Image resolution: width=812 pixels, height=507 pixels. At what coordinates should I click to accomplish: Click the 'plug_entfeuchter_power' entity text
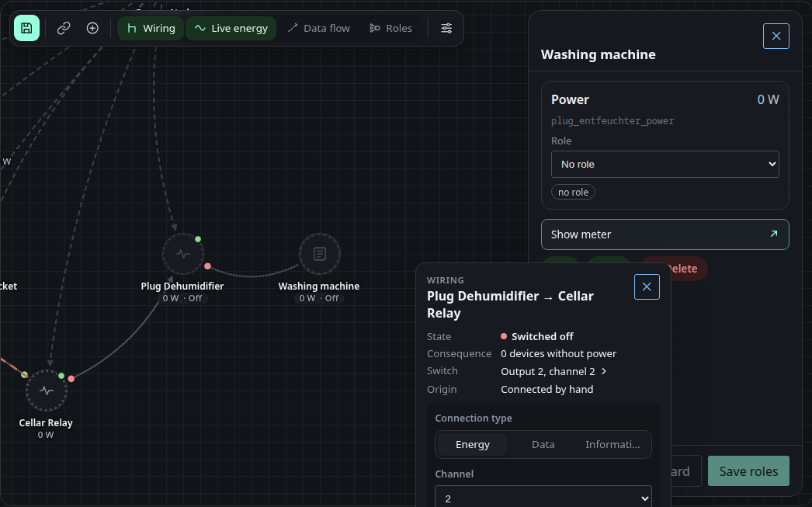[612, 121]
